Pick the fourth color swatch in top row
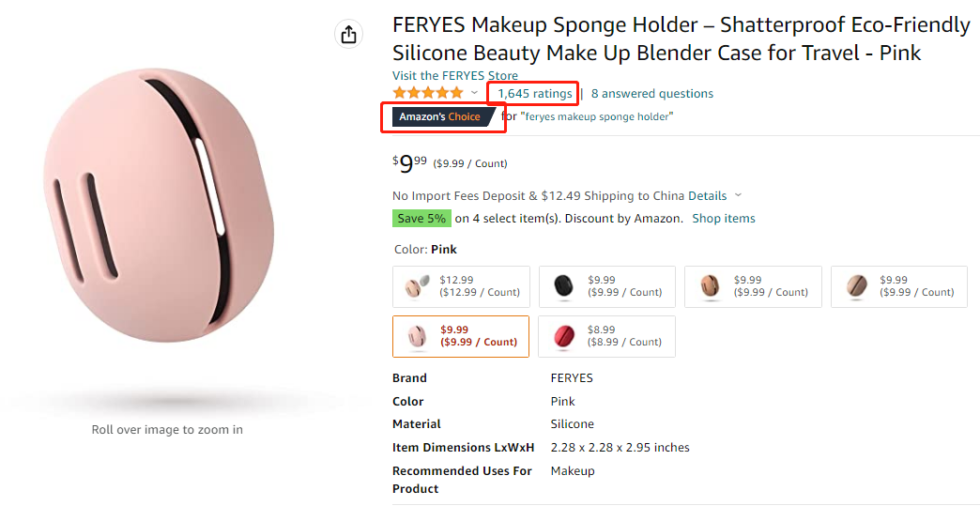Screen dimensions: 980x506 [x=898, y=286]
